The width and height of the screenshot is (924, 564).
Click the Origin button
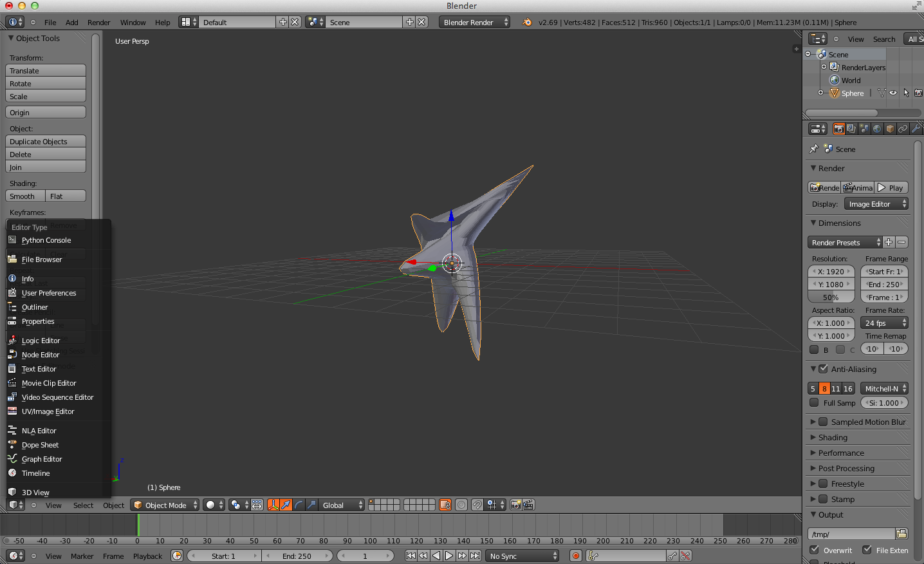pyautogui.click(x=46, y=113)
